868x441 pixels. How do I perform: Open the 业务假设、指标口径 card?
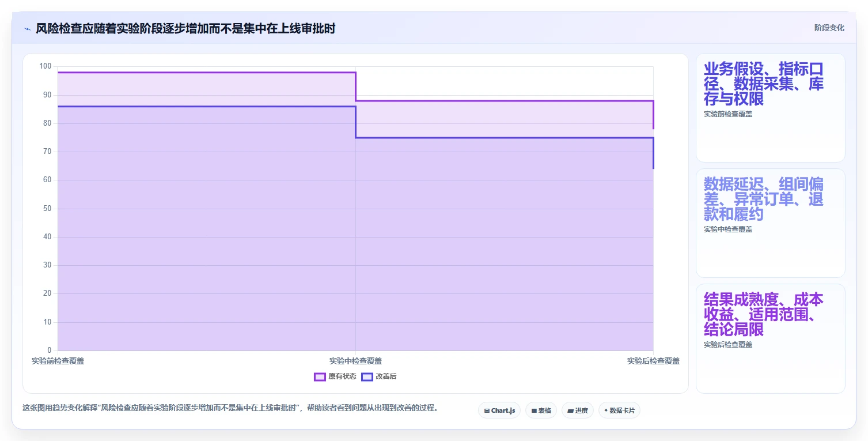coord(771,108)
